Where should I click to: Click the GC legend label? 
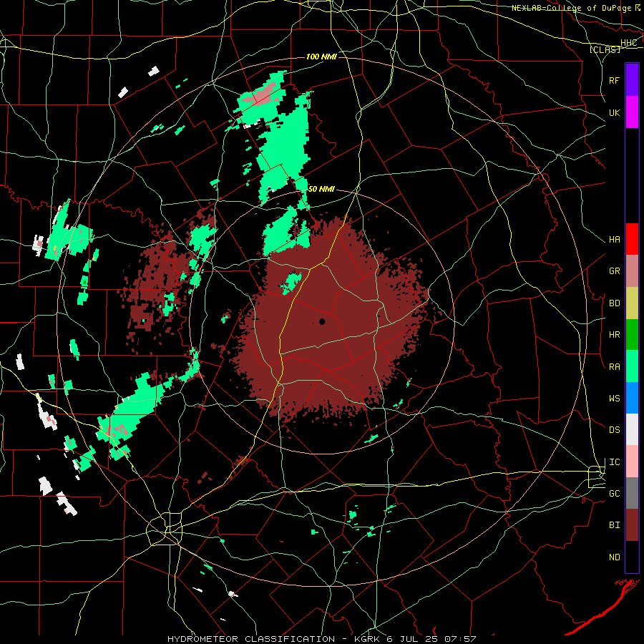coord(614,494)
